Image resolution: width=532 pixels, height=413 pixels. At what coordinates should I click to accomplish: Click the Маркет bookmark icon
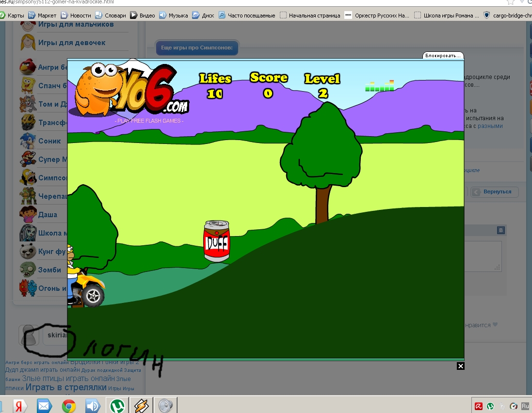click(32, 15)
